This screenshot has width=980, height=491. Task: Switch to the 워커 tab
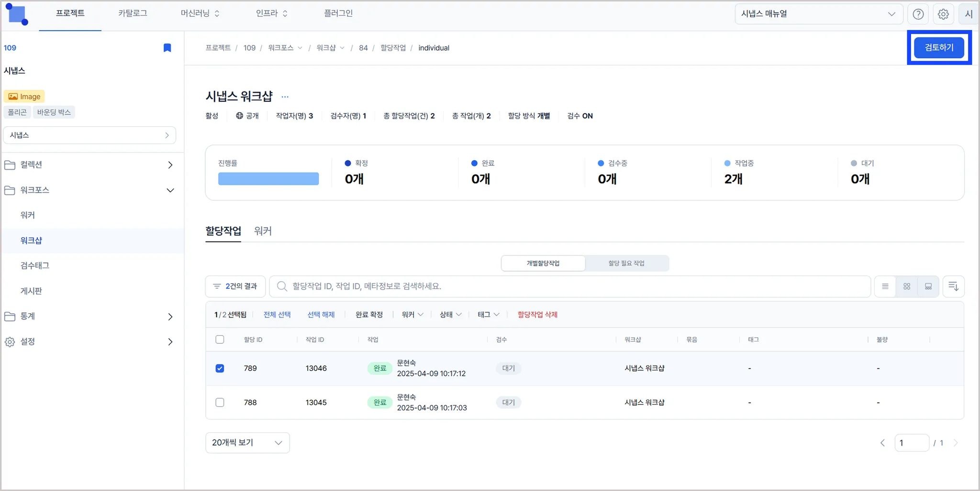pos(263,231)
